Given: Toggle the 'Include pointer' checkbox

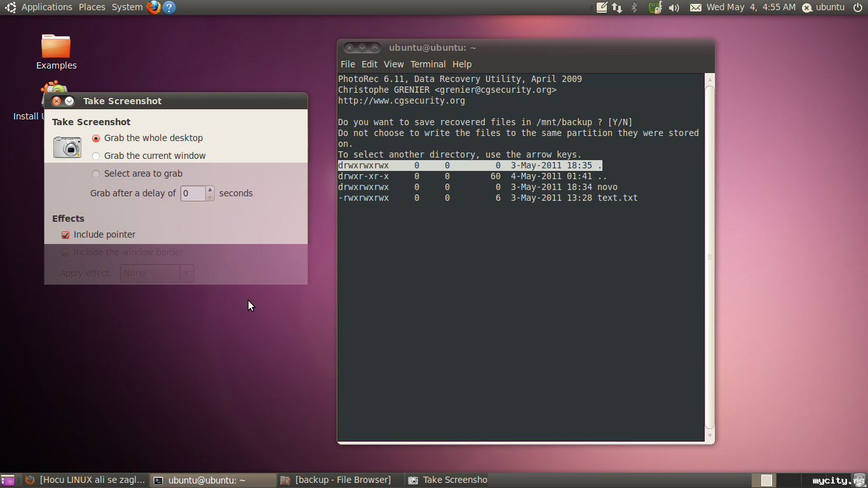Looking at the screenshot, I should [65, 235].
